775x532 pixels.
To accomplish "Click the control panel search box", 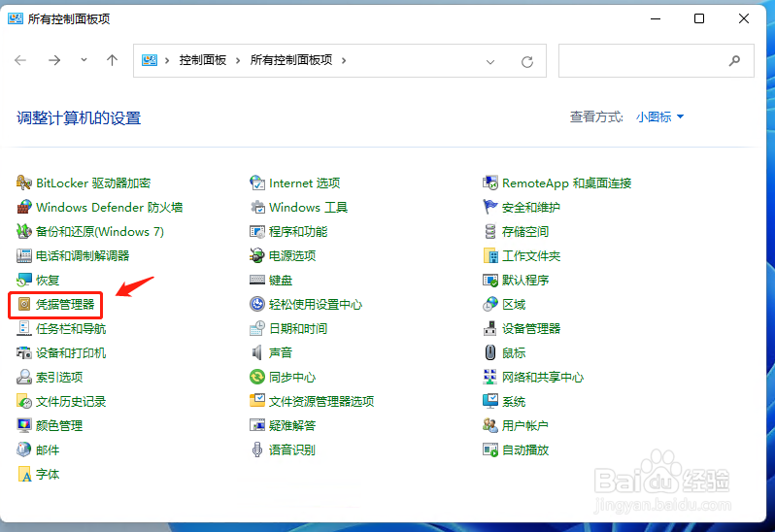I will click(x=657, y=61).
